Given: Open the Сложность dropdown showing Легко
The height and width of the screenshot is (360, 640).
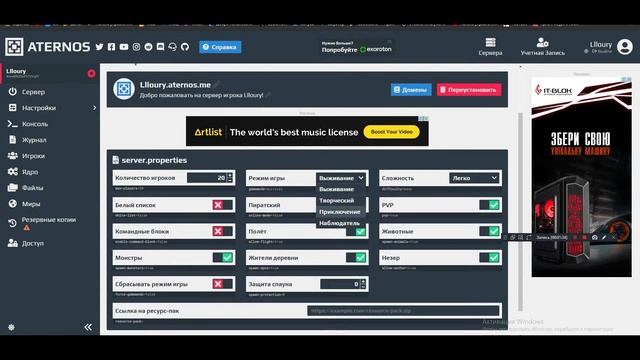Looking at the screenshot, I should pyautogui.click(x=474, y=178).
